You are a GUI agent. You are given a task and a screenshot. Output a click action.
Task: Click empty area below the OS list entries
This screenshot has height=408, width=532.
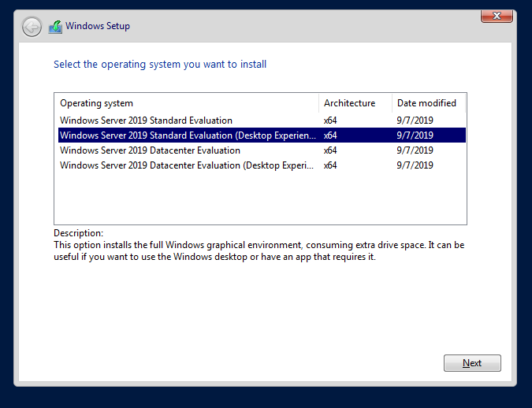(x=260, y=198)
